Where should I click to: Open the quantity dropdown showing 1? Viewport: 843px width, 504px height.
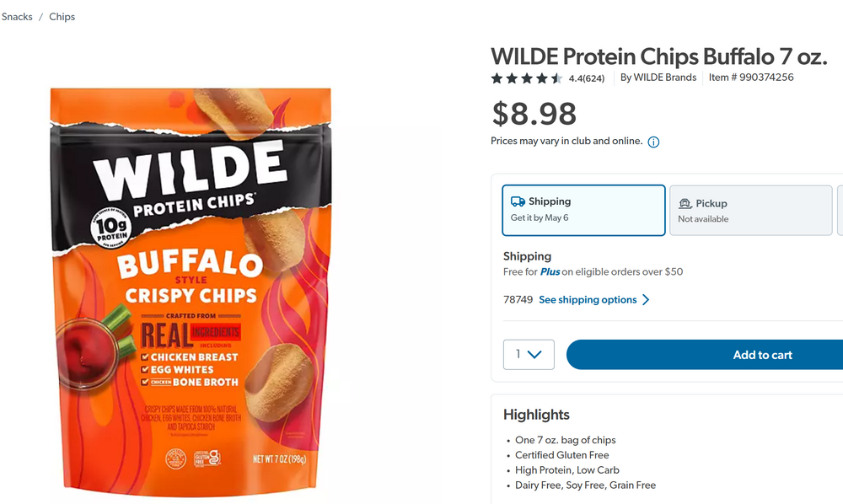pos(529,355)
